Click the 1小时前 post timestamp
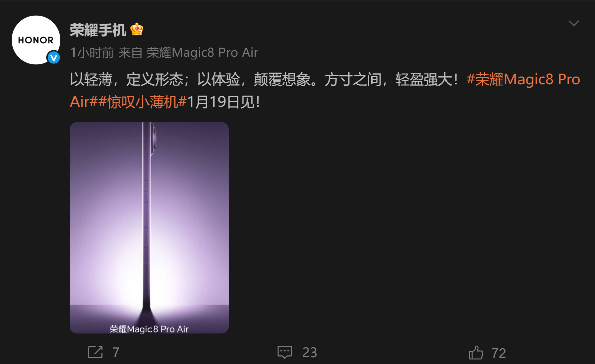 pos(92,53)
